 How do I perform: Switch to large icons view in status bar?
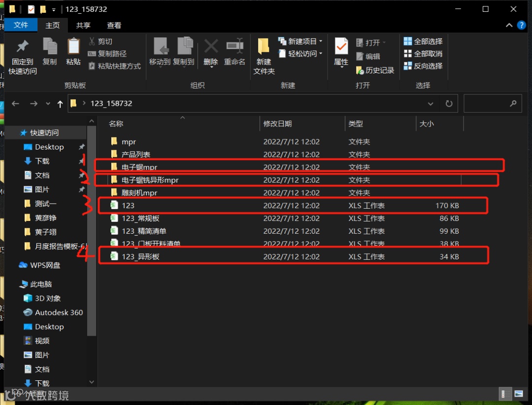518,394
